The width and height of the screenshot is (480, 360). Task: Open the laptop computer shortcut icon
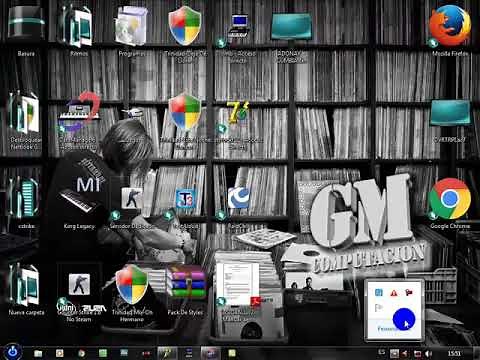click(x=239, y=25)
